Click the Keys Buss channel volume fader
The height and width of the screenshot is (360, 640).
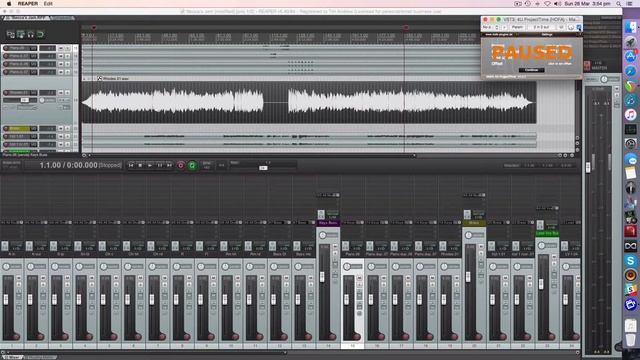322,276
